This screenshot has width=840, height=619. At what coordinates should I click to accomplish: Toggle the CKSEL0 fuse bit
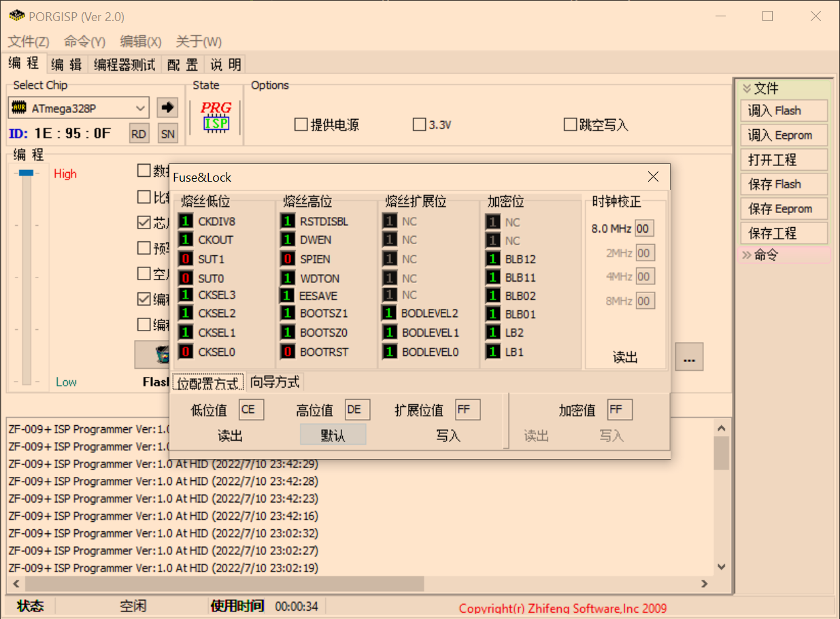(x=185, y=352)
